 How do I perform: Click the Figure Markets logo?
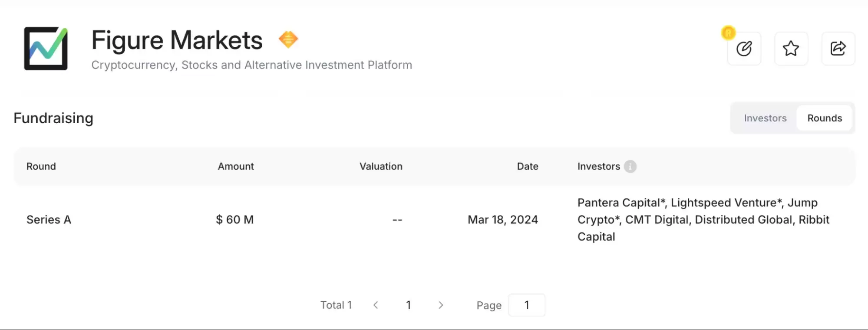point(46,48)
